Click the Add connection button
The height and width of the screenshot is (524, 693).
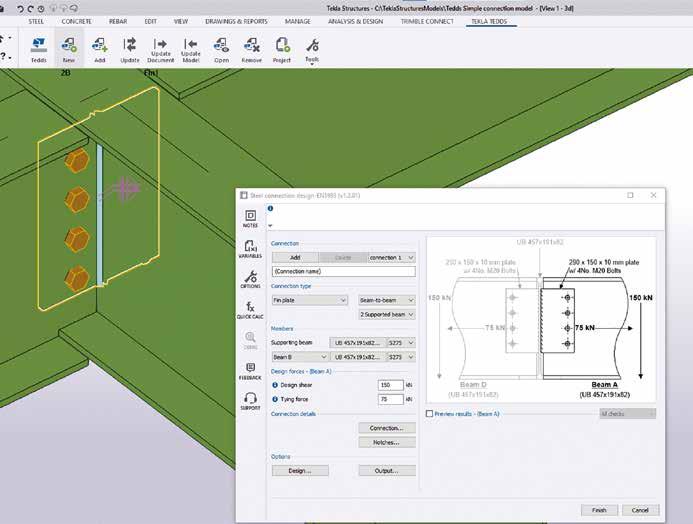pos(295,257)
